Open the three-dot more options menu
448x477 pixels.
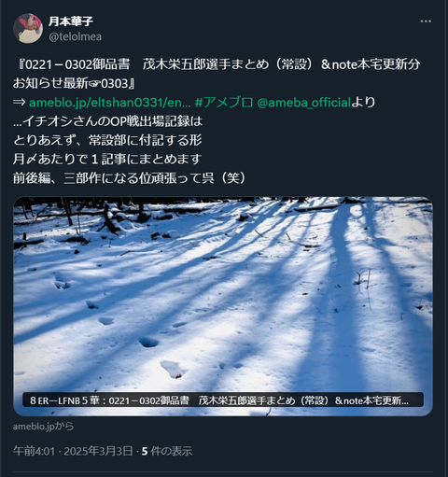[426, 21]
